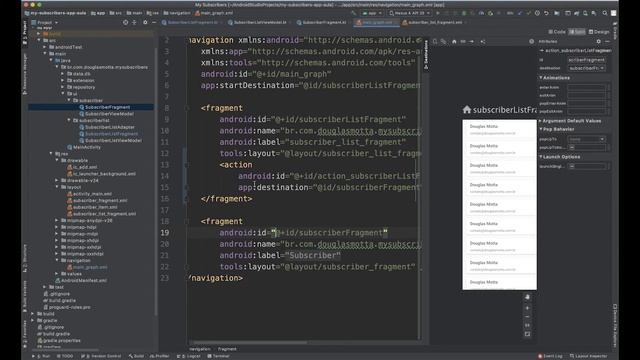The image size is (640, 360).
Task: Select subscriberListFragment destination preview
Action: pos(499,204)
